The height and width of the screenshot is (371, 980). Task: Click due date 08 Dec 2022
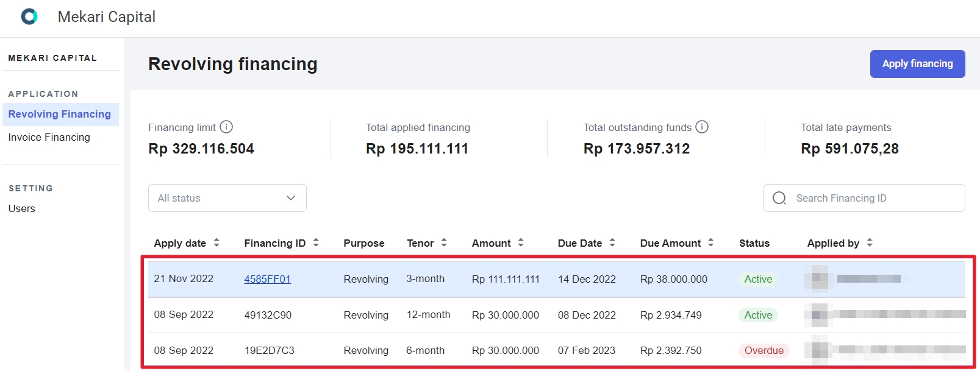(x=587, y=315)
